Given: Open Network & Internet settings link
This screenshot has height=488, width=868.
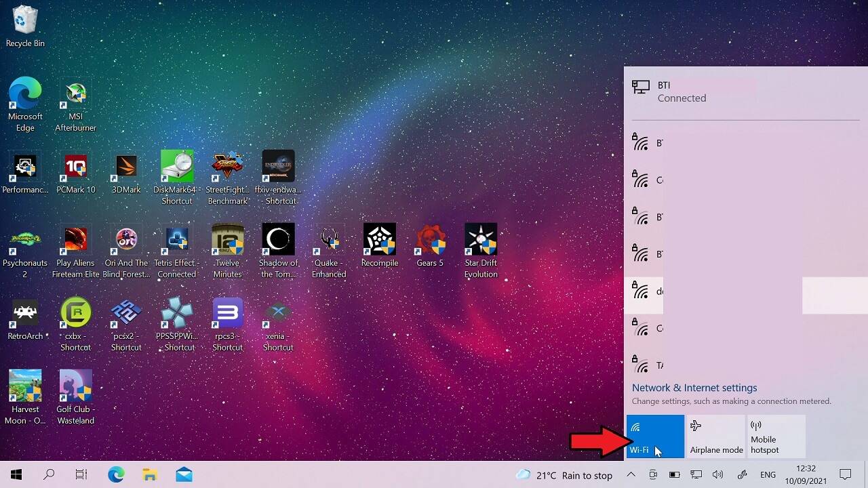Looking at the screenshot, I should coord(694,388).
